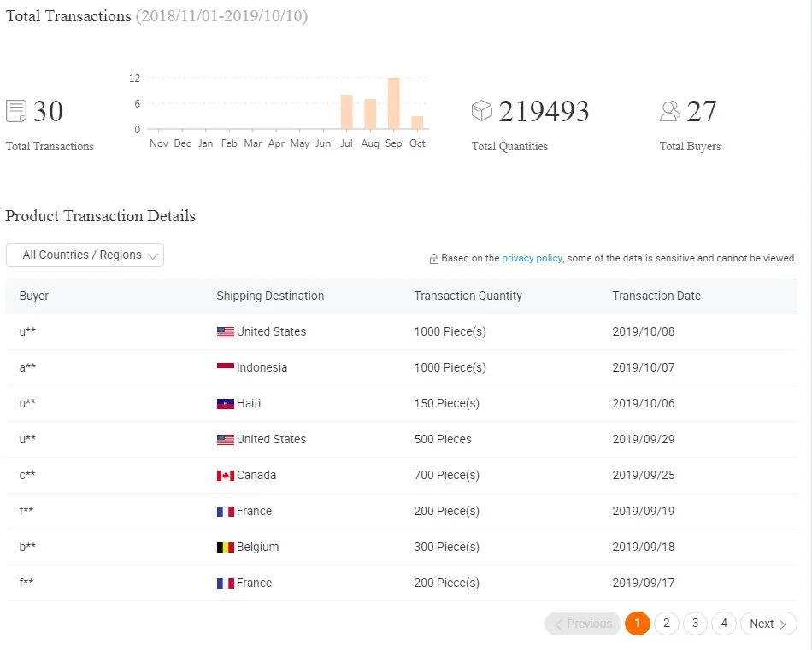The height and width of the screenshot is (650, 812).
Task: Click the Indonesia flag icon
Action: point(226,367)
